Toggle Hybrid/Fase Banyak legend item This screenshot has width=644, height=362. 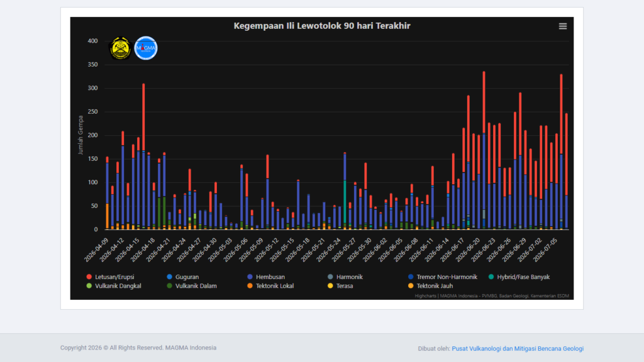tap(519, 277)
